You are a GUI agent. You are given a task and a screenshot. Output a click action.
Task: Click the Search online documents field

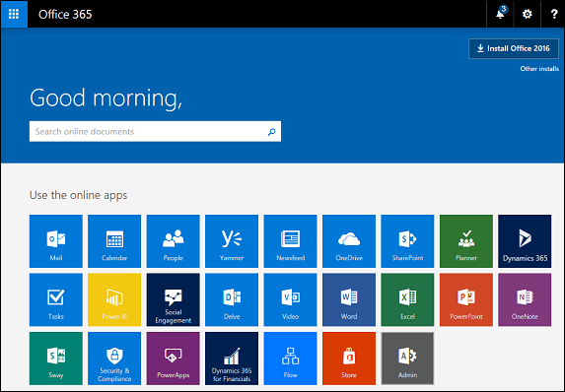(156, 131)
